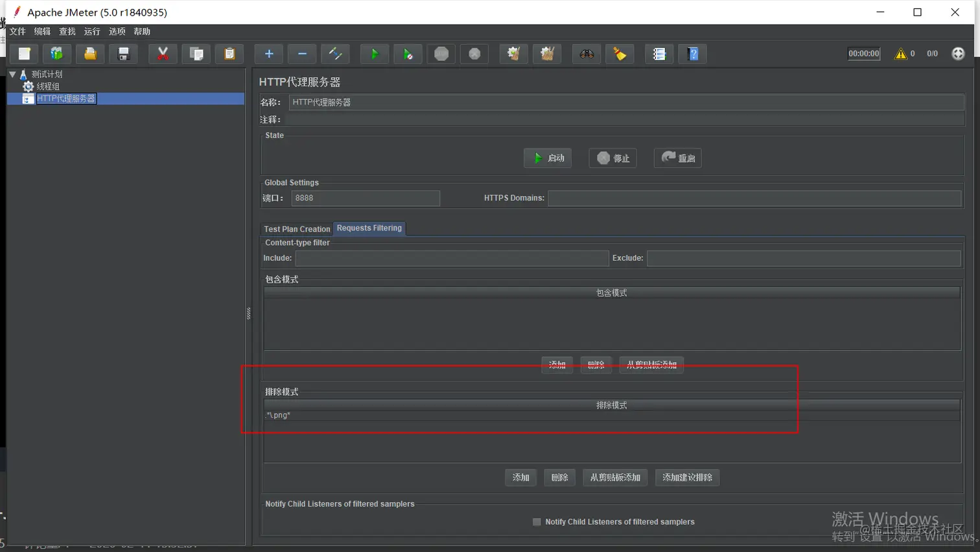Select 测试计划 in the tree

47,75
